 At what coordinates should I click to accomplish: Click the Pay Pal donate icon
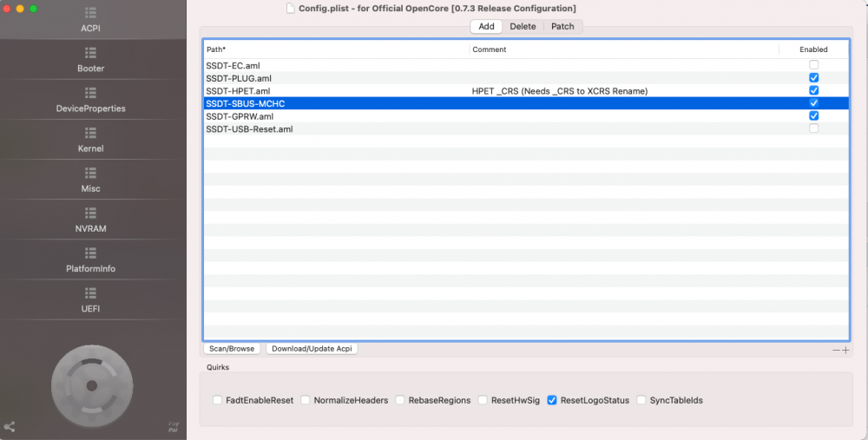174,427
